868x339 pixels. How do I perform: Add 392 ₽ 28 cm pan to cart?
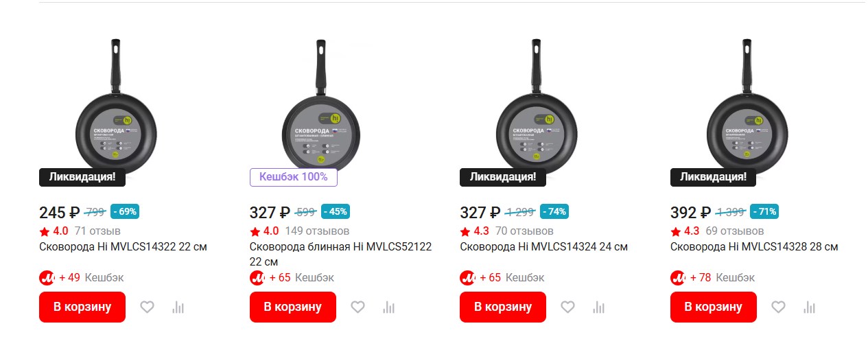(x=713, y=307)
